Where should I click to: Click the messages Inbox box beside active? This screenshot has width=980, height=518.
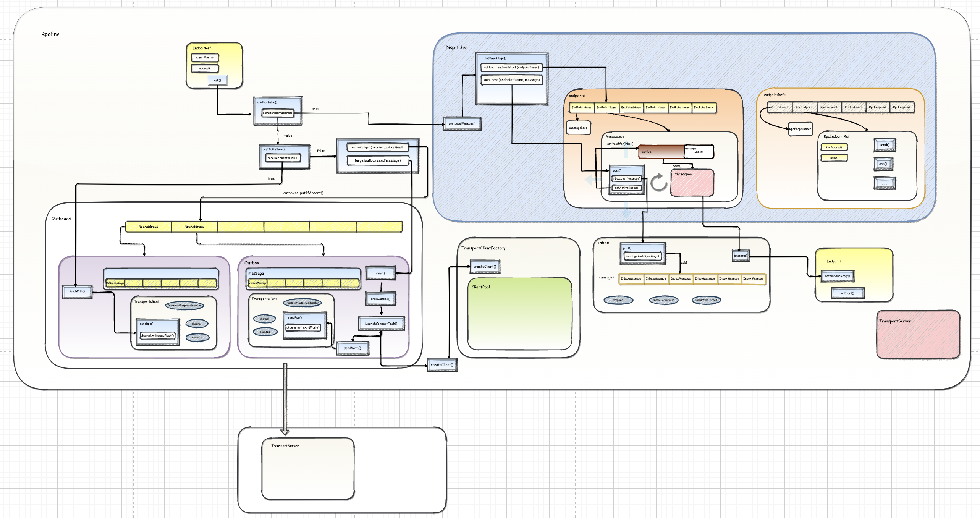(x=699, y=152)
